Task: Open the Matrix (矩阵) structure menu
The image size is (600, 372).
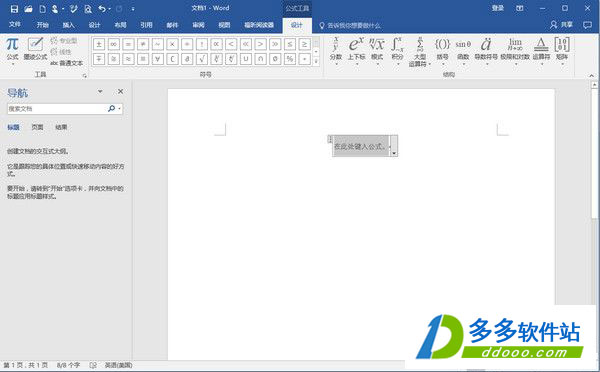Action: [562, 51]
